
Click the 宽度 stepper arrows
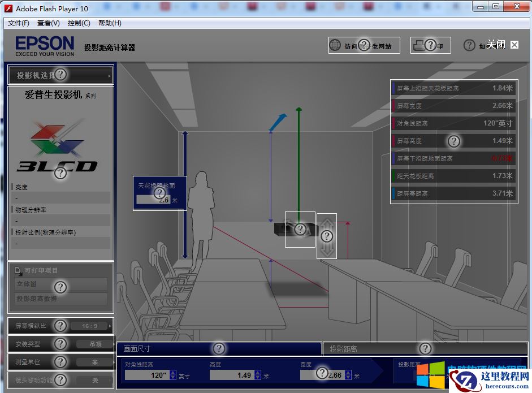coord(348,375)
